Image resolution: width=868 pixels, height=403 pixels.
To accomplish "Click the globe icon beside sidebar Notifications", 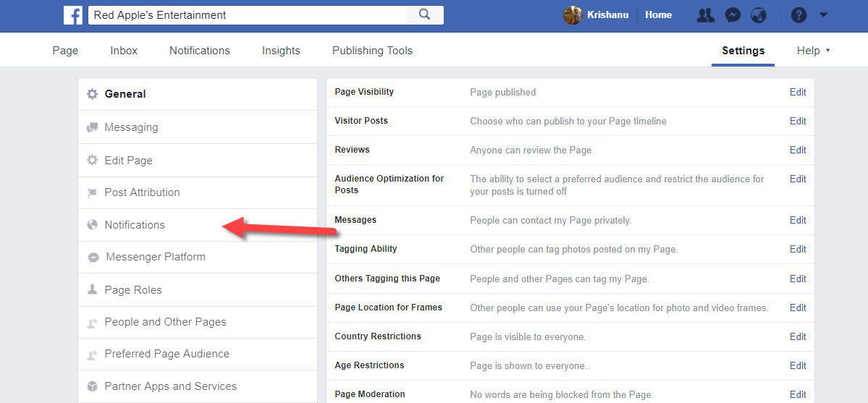I will point(92,225).
